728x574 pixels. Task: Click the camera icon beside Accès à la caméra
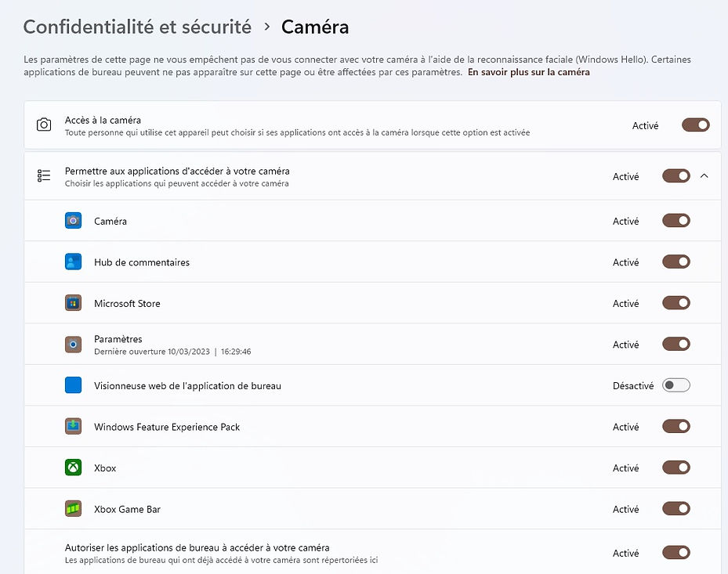(x=44, y=125)
